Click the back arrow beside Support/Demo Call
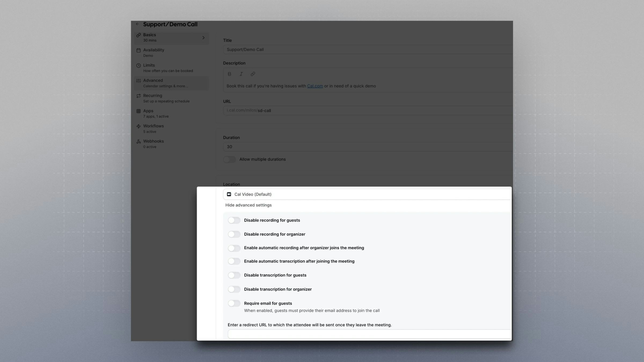The image size is (644, 362). pyautogui.click(x=137, y=24)
